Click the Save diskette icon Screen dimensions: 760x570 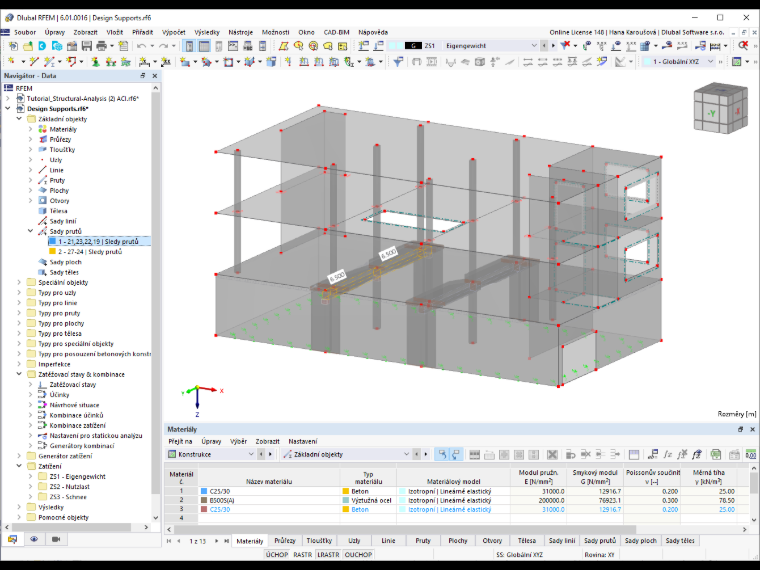[87, 46]
